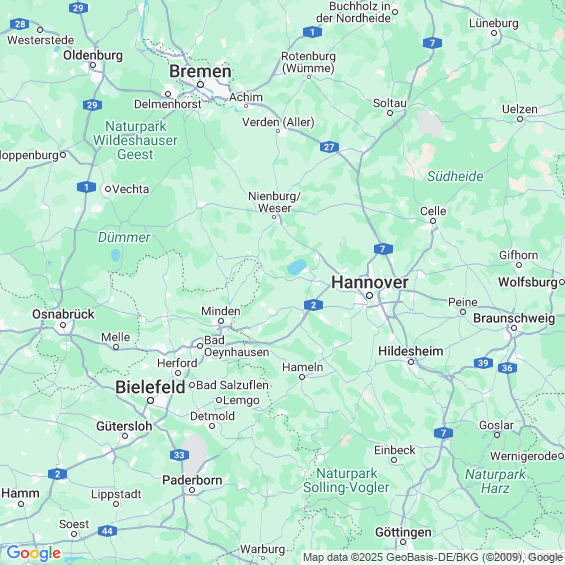Click the A2 shield west of Hannover
Image resolution: width=565 pixels, height=565 pixels.
(x=313, y=305)
